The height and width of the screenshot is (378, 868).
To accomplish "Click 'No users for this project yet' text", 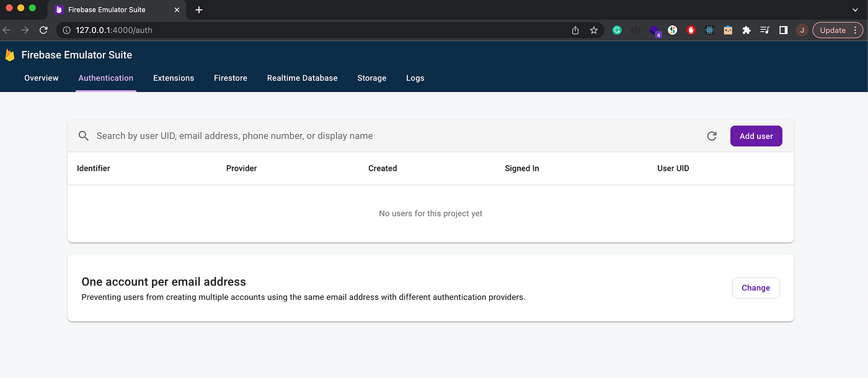I will [430, 214].
